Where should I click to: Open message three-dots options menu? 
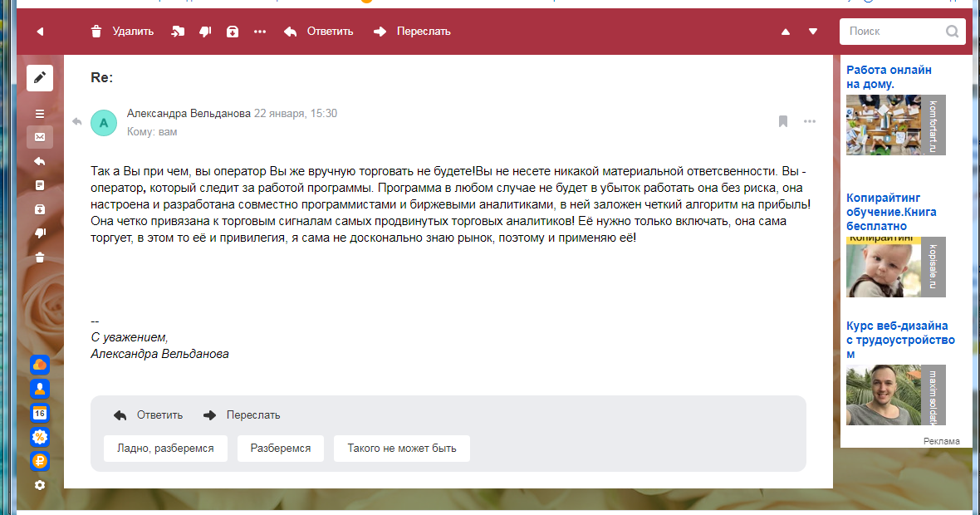[x=810, y=121]
